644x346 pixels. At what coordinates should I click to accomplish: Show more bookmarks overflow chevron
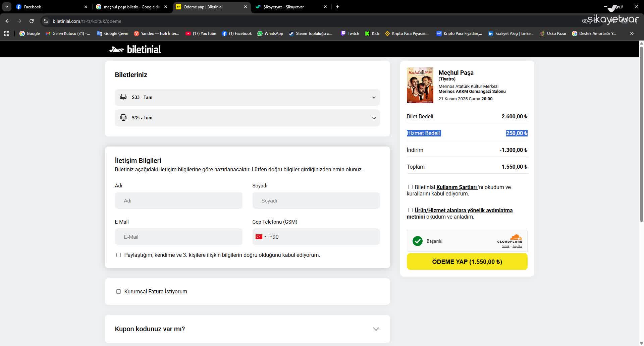632,34
